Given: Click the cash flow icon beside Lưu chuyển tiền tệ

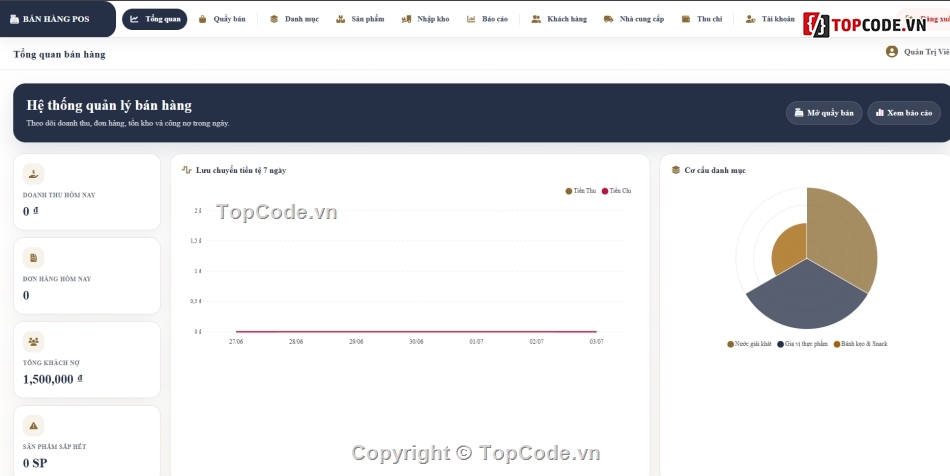Looking at the screenshot, I should tap(187, 170).
